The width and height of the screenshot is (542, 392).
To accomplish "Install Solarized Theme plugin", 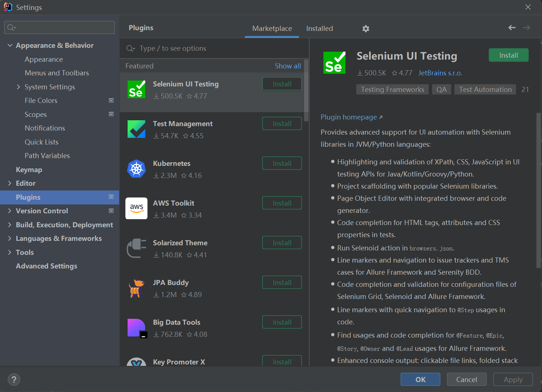I will tap(282, 243).
